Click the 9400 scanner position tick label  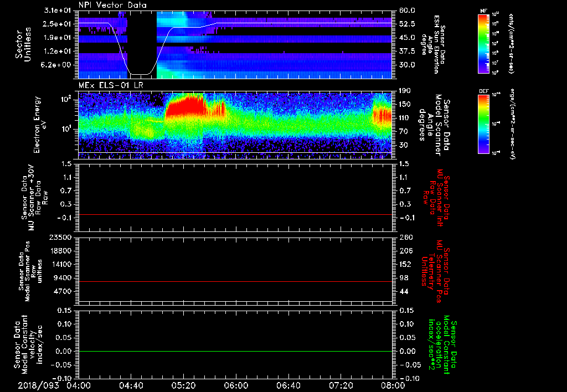(62, 278)
